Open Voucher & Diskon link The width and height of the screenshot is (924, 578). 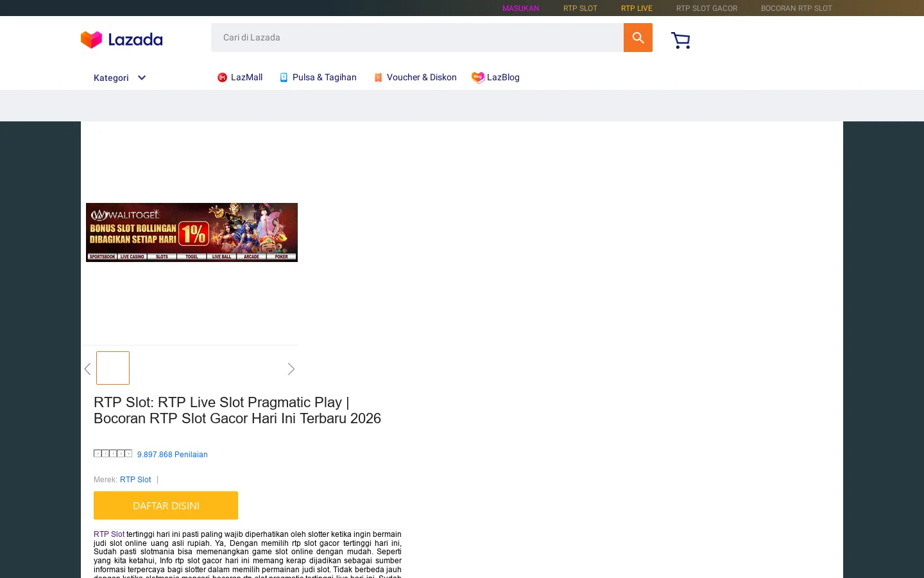pyautogui.click(x=422, y=77)
